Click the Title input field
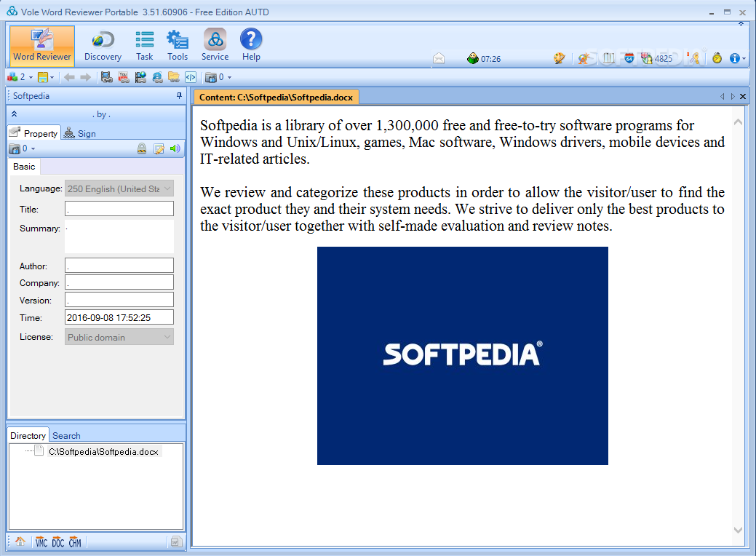Screen dimensions: 756x556 click(x=119, y=208)
